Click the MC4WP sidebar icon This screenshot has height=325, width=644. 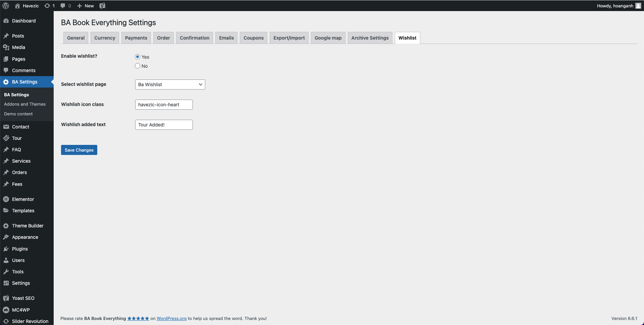(6, 310)
